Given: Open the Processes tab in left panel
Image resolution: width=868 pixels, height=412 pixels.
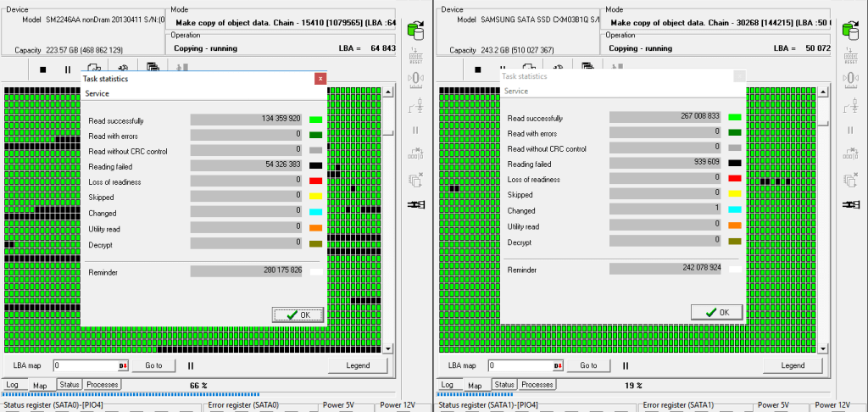Looking at the screenshot, I should point(102,385).
